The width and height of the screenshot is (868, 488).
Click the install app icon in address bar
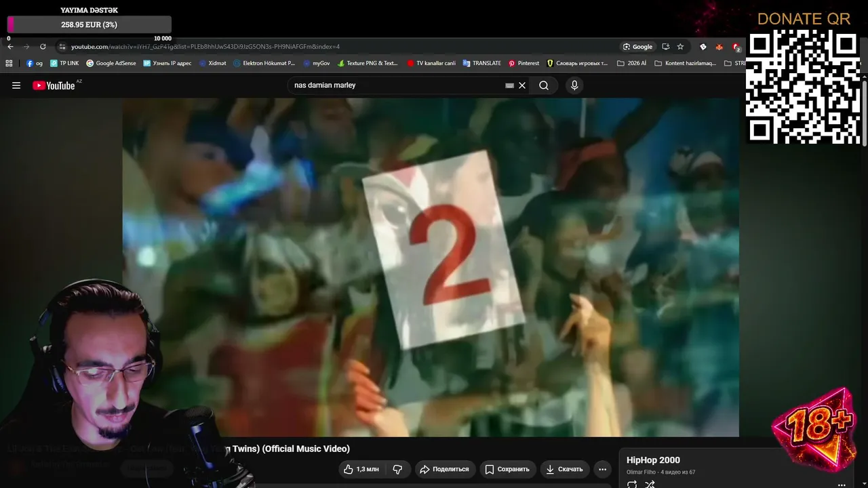665,47
